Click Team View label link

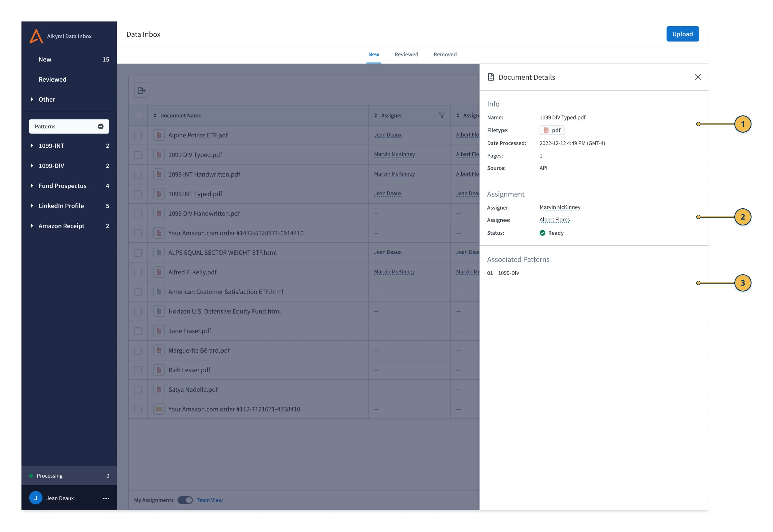tap(209, 500)
